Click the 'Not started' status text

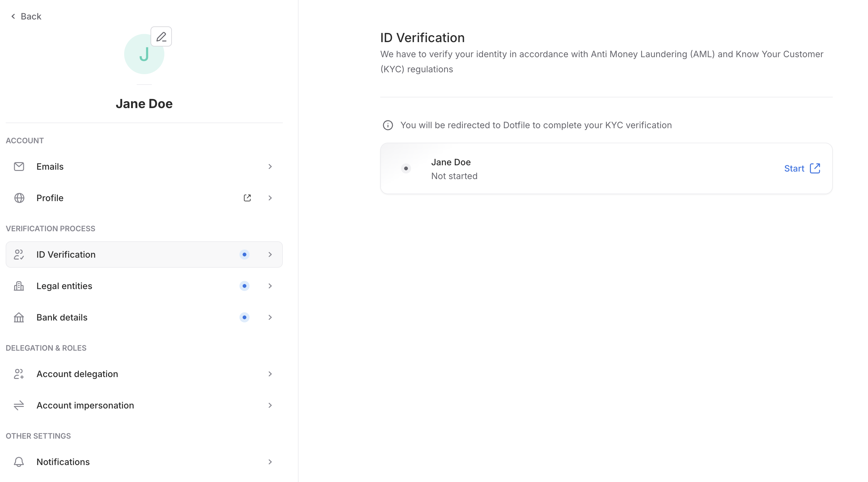(x=454, y=176)
